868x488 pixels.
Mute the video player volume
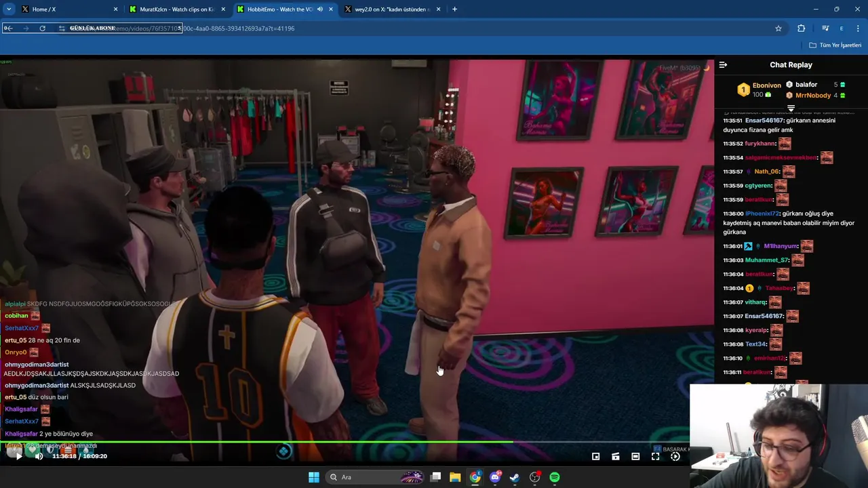(39, 456)
